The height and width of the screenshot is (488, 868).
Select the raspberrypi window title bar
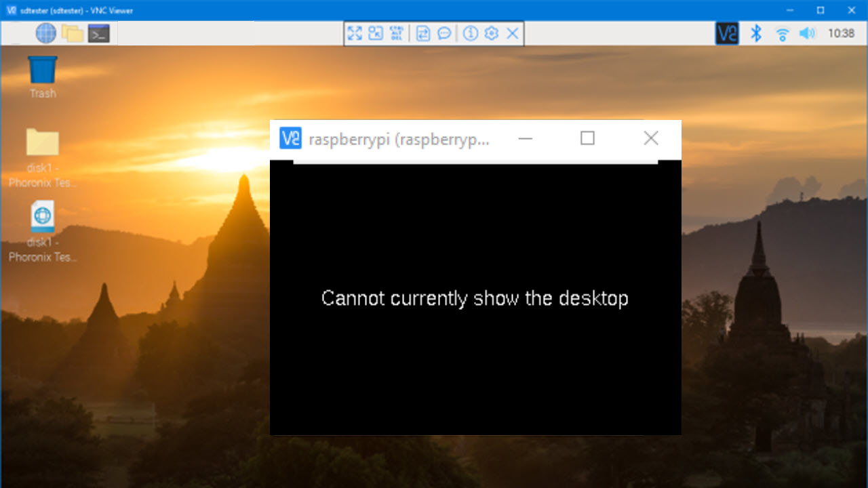tap(400, 138)
